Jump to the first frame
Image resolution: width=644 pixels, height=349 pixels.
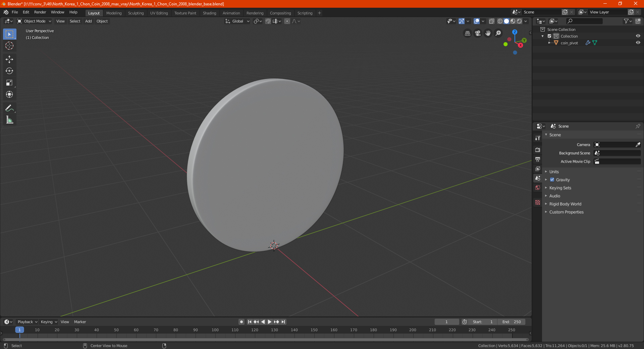pyautogui.click(x=250, y=322)
